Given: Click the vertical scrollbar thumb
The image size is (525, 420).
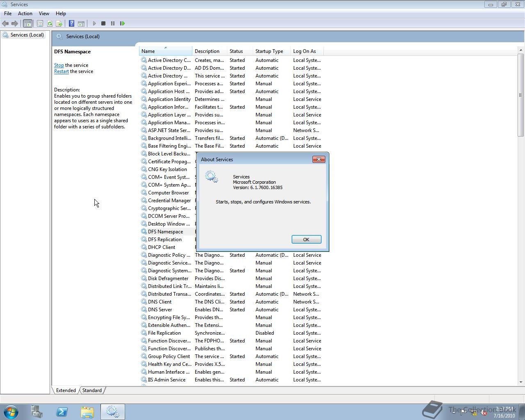Looking at the screenshot, I should 521,95.
